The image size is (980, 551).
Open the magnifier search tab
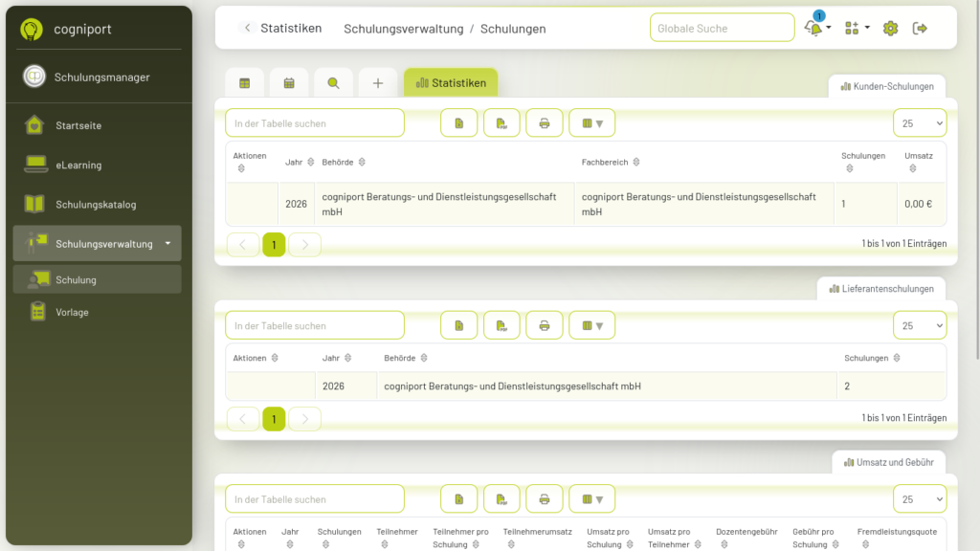(333, 83)
